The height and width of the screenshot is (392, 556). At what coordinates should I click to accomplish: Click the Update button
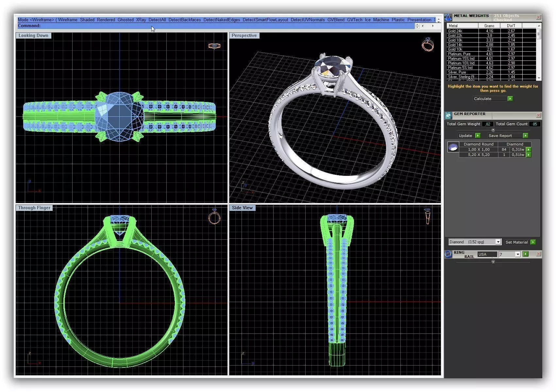coord(466,135)
